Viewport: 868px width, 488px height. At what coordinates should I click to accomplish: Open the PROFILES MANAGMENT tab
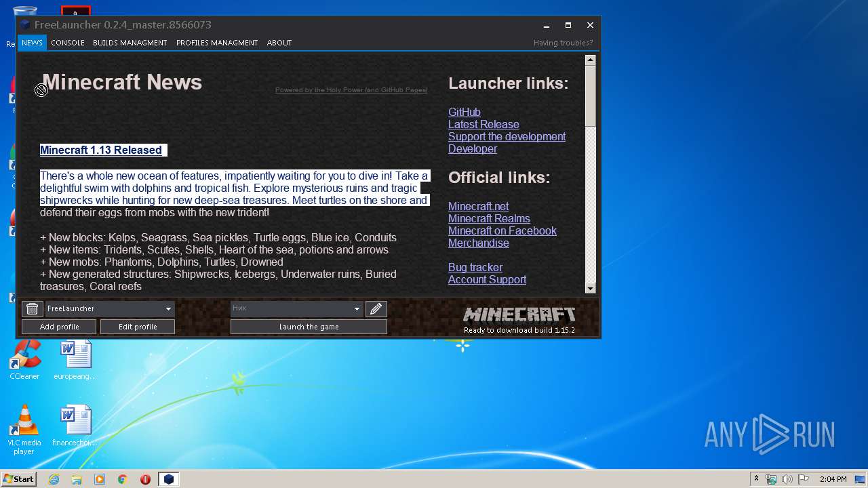217,43
